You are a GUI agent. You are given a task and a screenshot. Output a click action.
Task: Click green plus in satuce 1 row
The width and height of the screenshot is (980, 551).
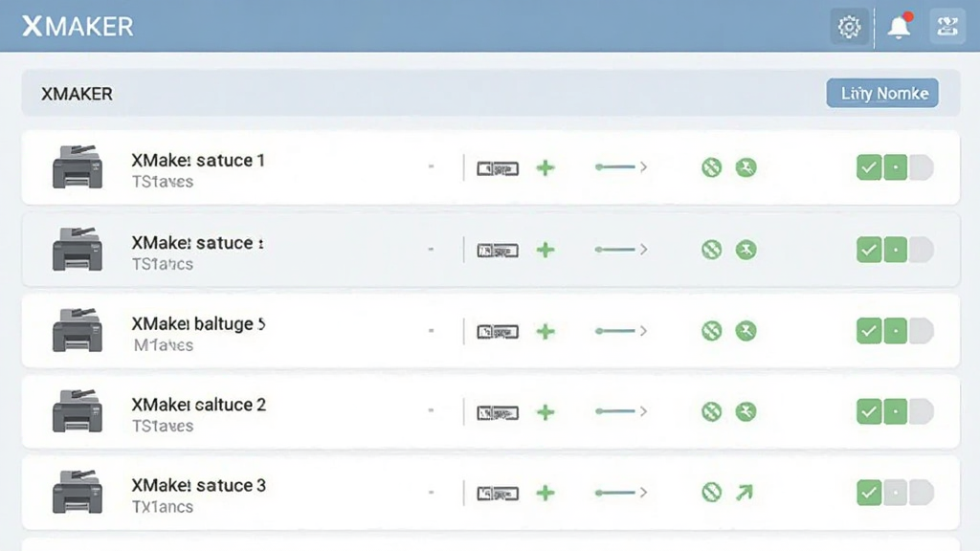click(x=546, y=167)
